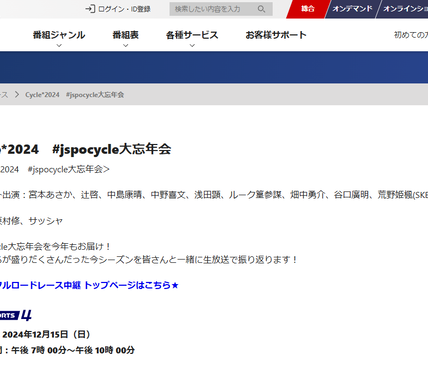The image size is (428, 373).
Task: Click performer name ルーク篁参謀
Action: (255, 195)
